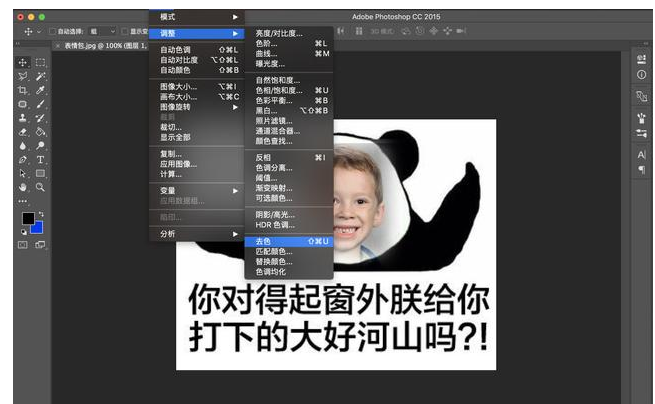Select the History Brush tool
Screen dimensions: 655x404
[x=40, y=118]
